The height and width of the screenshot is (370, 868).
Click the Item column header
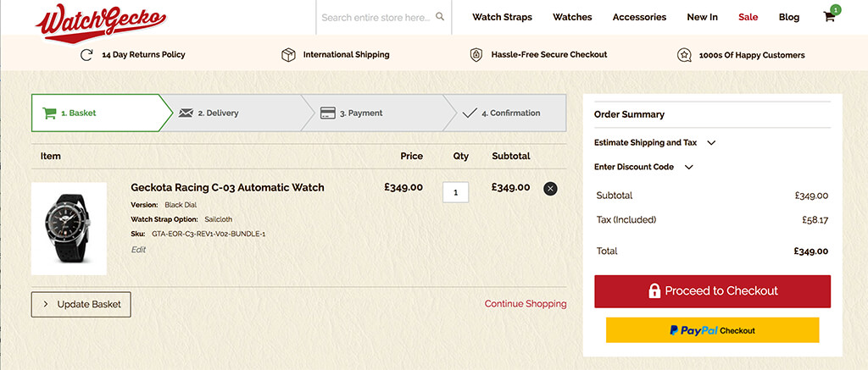tap(50, 156)
